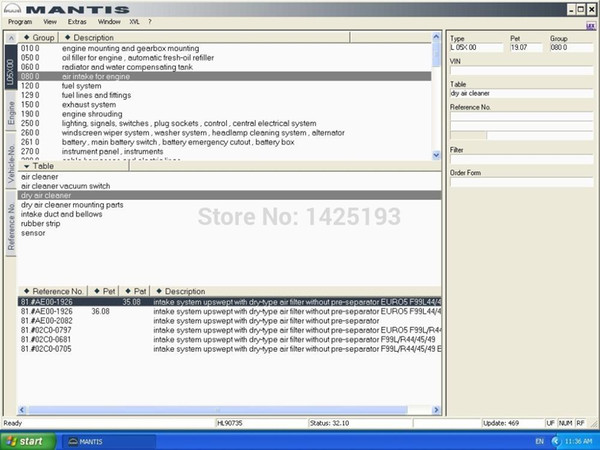Select group 080 0 air intake row
Viewport: 600px width, 450px height.
[x=225, y=77]
